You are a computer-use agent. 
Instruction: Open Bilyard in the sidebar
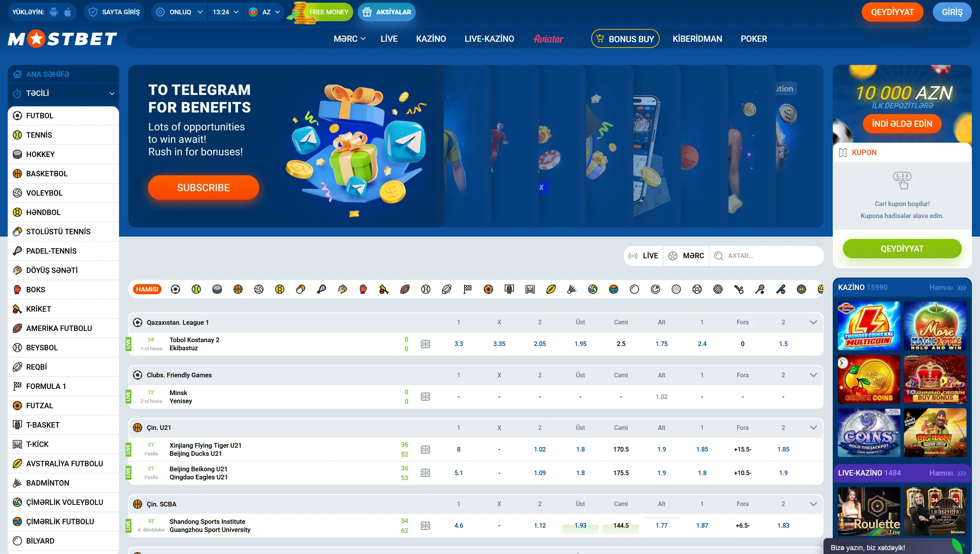[x=63, y=541]
